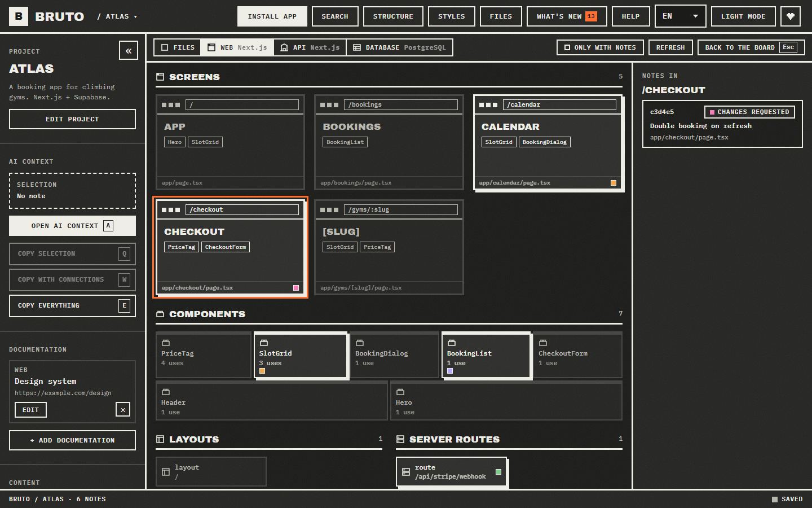This screenshot has height=508, width=812.
Task: Click Add Documentation button
Action: pyautogui.click(x=72, y=440)
